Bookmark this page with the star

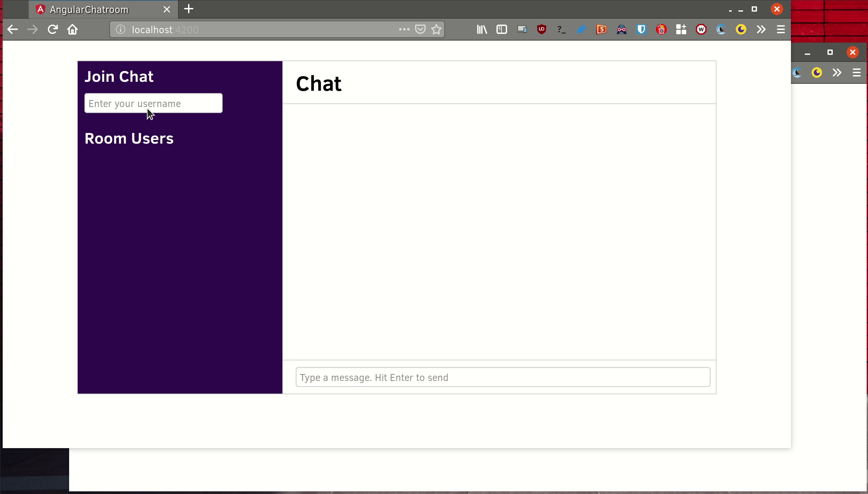(x=437, y=30)
